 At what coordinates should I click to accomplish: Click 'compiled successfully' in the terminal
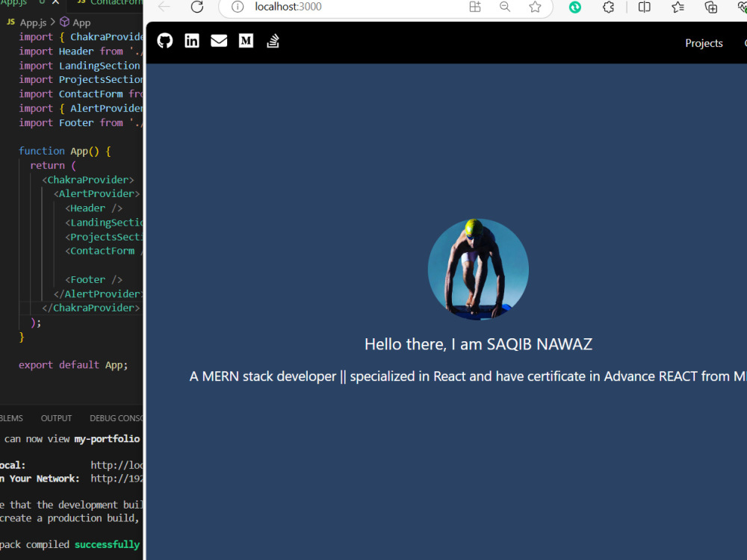[83, 545]
